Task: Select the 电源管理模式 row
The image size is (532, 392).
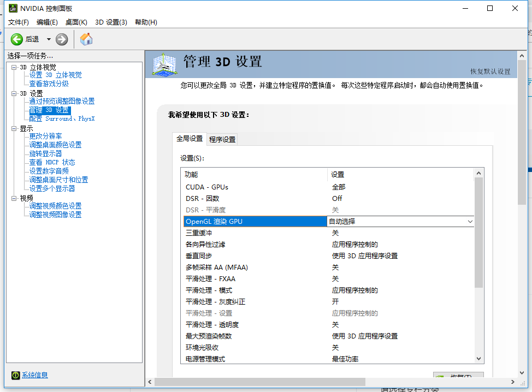Action: (328, 359)
